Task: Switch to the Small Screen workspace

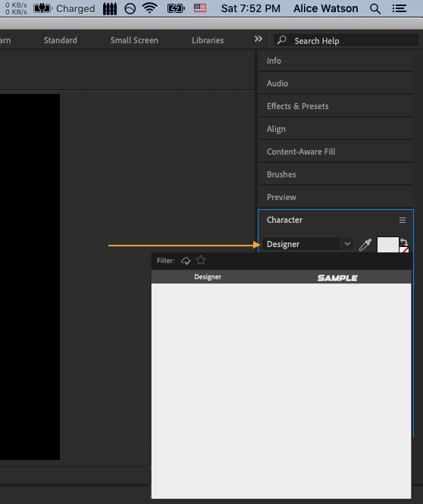Action: [134, 40]
